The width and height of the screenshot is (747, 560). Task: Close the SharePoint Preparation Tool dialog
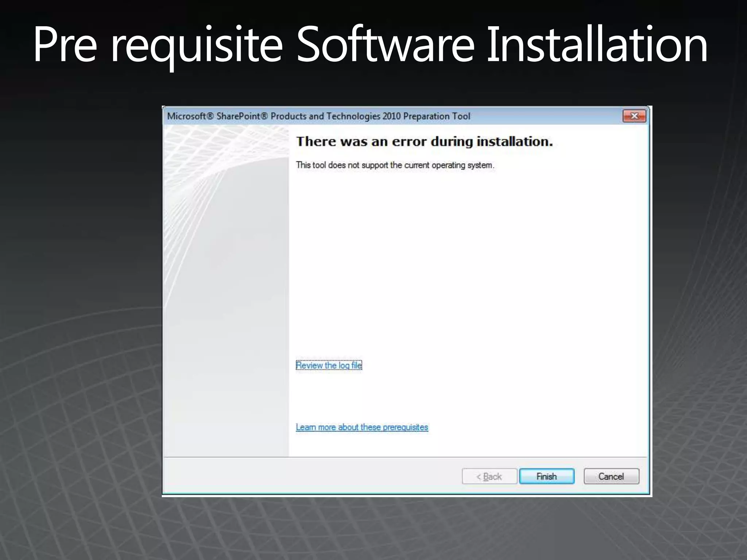[x=634, y=116]
